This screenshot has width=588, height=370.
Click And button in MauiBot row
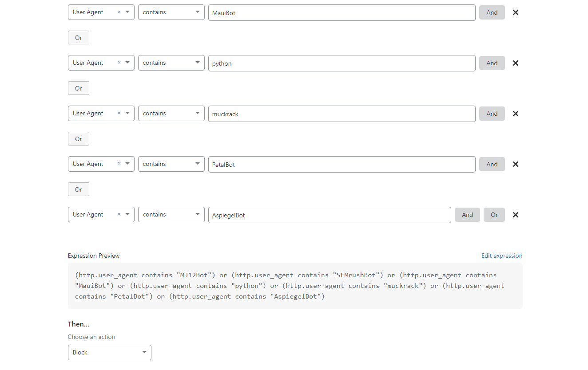pos(492,12)
